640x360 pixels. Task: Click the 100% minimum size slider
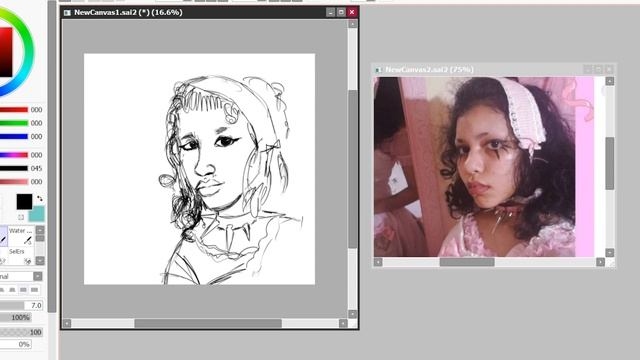point(16,317)
